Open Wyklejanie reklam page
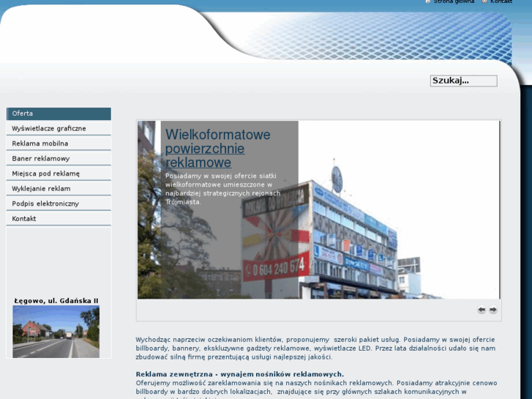 pos(59,188)
